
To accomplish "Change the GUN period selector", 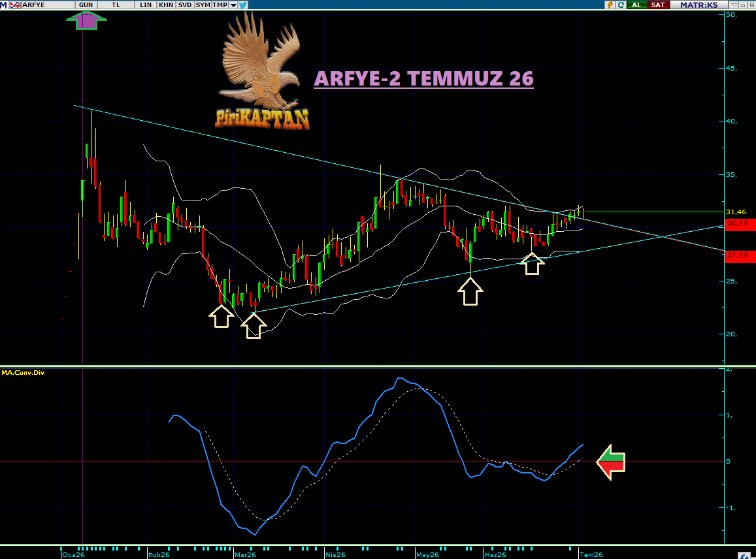I will [x=86, y=5].
